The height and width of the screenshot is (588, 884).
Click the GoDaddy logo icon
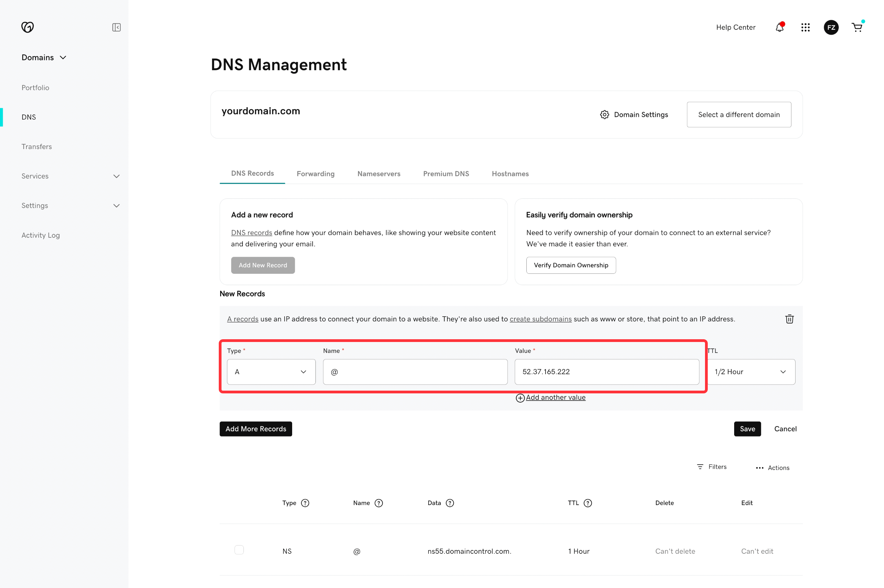tap(27, 27)
